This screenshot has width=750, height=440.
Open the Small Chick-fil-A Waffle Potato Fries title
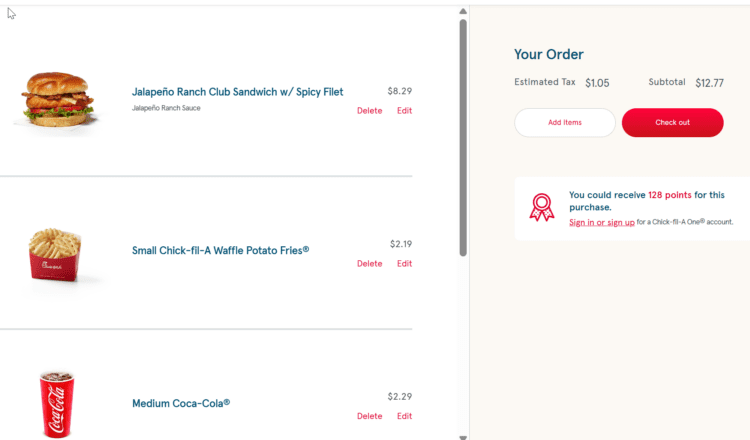[x=220, y=250]
